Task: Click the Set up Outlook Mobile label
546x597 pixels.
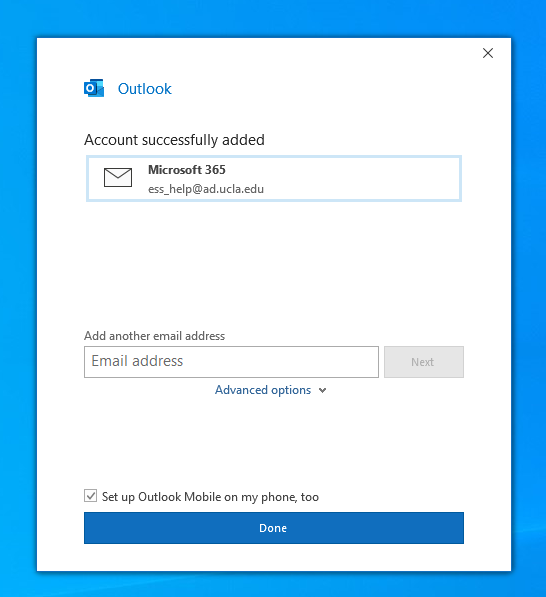Action: (x=210, y=497)
